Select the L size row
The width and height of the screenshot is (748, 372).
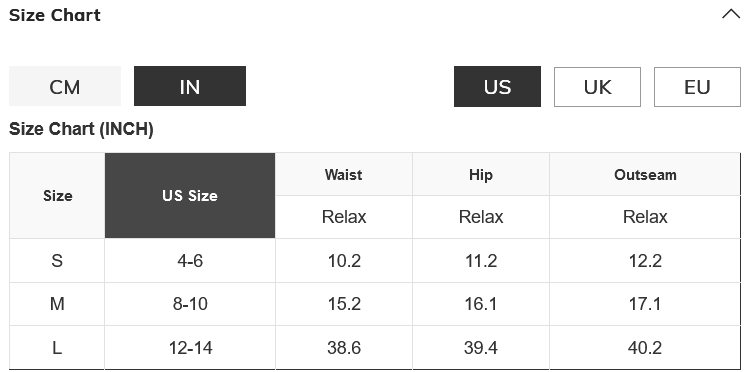click(x=375, y=348)
